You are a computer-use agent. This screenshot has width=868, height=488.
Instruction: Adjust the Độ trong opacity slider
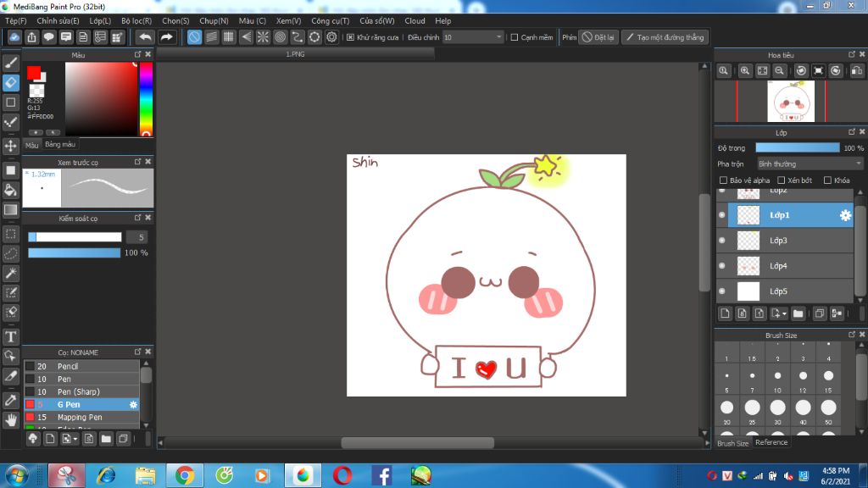click(797, 147)
